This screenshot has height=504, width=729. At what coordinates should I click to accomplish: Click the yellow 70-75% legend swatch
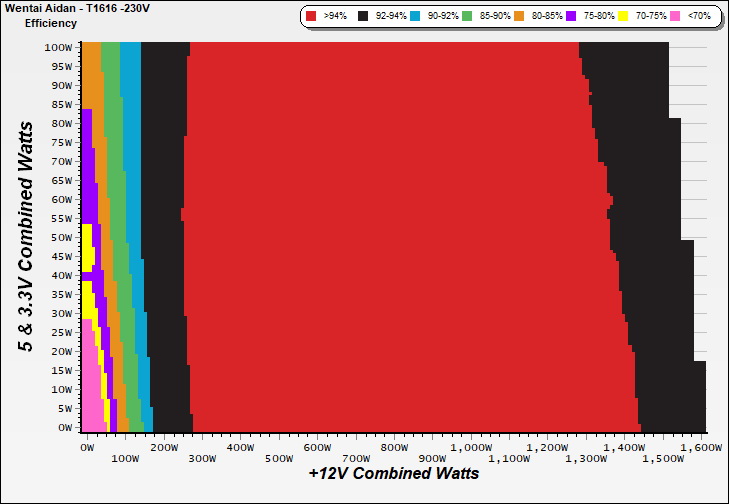coord(622,17)
